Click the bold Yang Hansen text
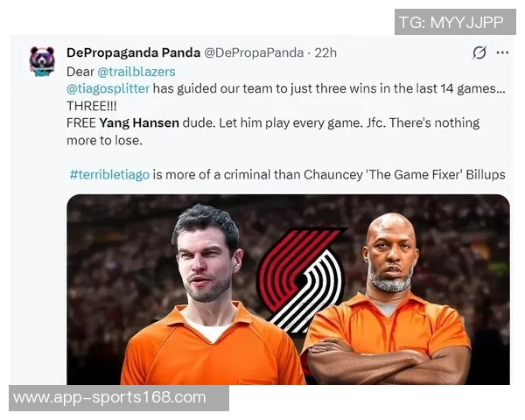The width and height of the screenshot is (525, 420). click(139, 122)
